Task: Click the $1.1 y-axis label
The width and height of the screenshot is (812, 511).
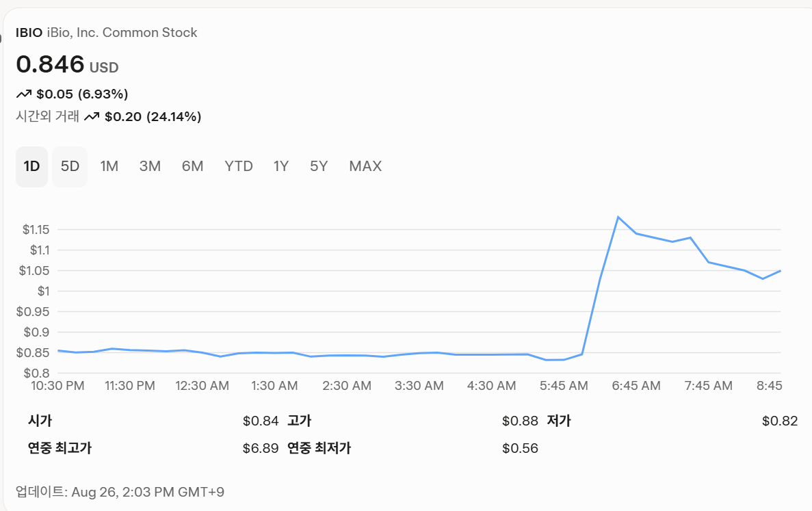Action: point(40,250)
